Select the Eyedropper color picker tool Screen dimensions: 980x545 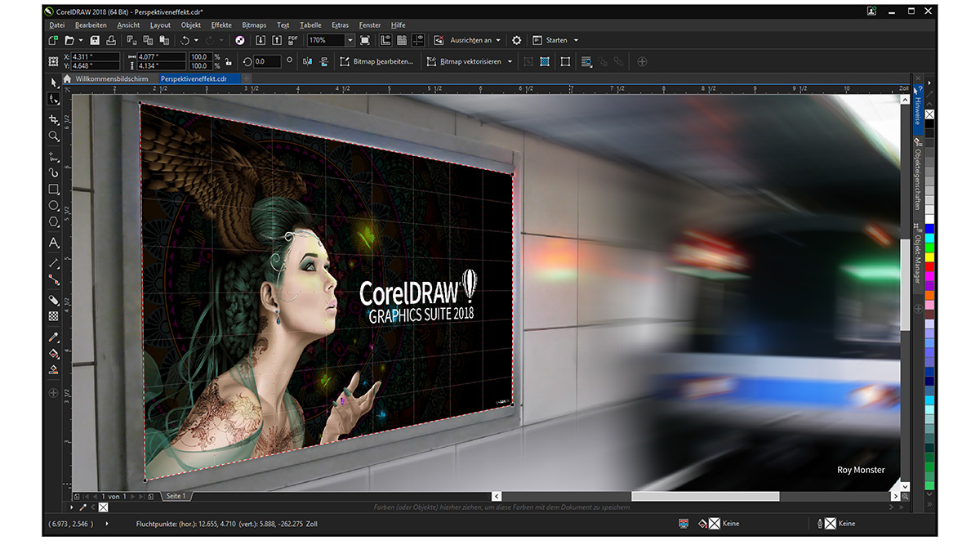[54, 337]
